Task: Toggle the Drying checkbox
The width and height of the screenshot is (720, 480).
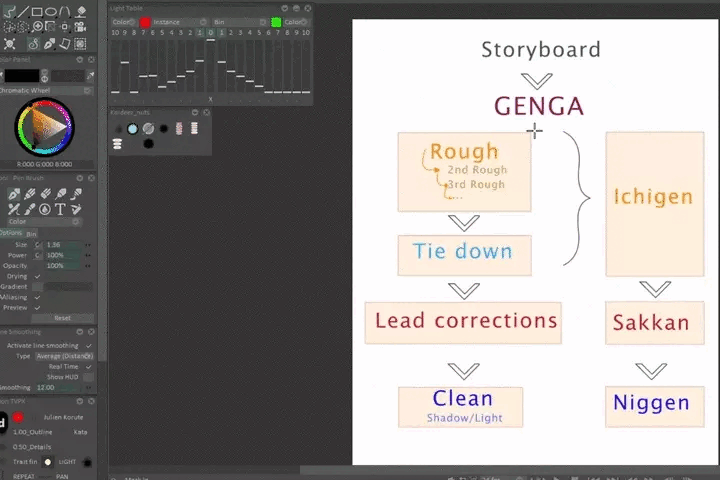Action: pyautogui.click(x=37, y=276)
